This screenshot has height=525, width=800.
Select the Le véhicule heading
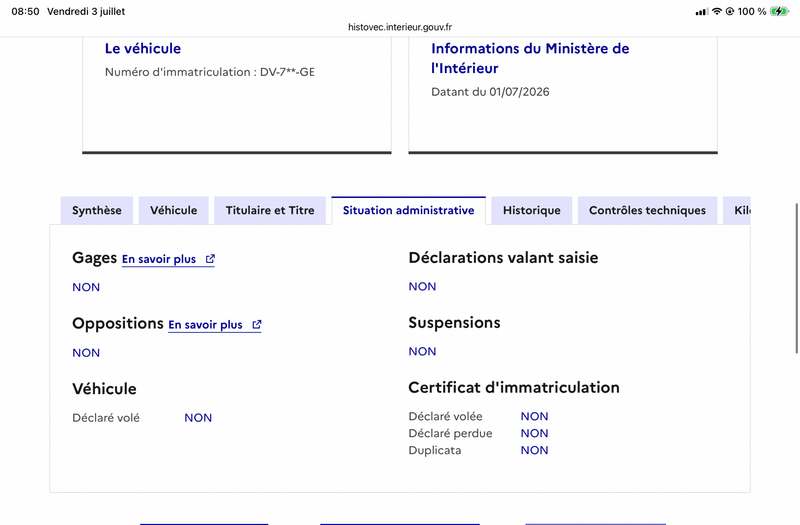click(x=143, y=48)
